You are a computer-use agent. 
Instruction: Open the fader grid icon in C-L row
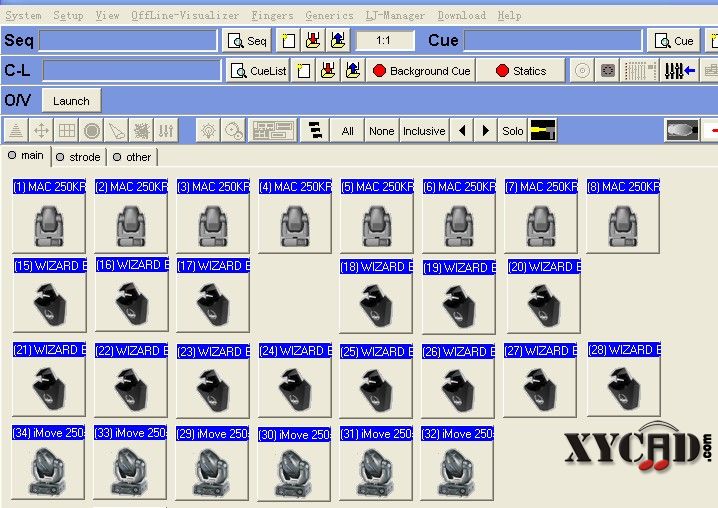click(640, 71)
